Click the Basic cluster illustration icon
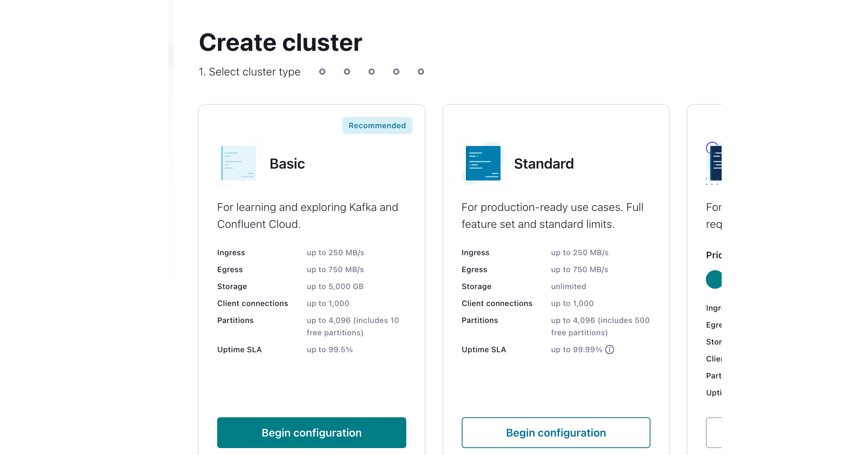Image resolution: width=868 pixels, height=455 pixels. click(x=239, y=163)
